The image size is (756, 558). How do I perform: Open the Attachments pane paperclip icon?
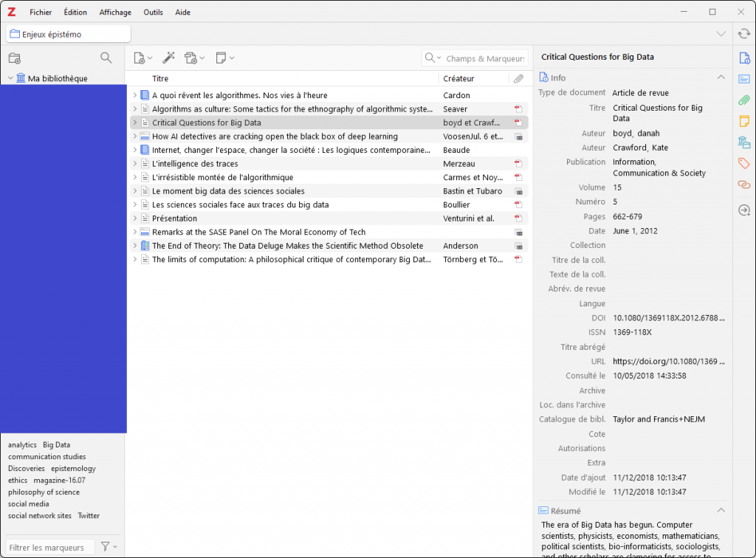click(x=744, y=100)
